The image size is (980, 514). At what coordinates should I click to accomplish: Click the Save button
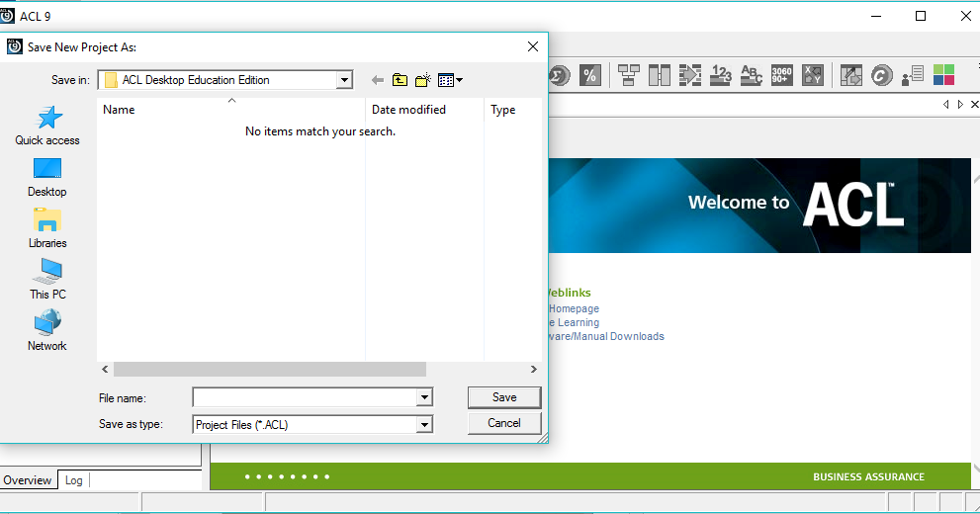(504, 397)
